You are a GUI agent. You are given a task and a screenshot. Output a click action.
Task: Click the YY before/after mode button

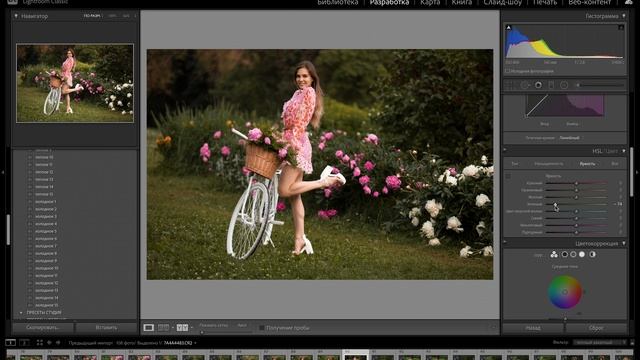click(182, 327)
